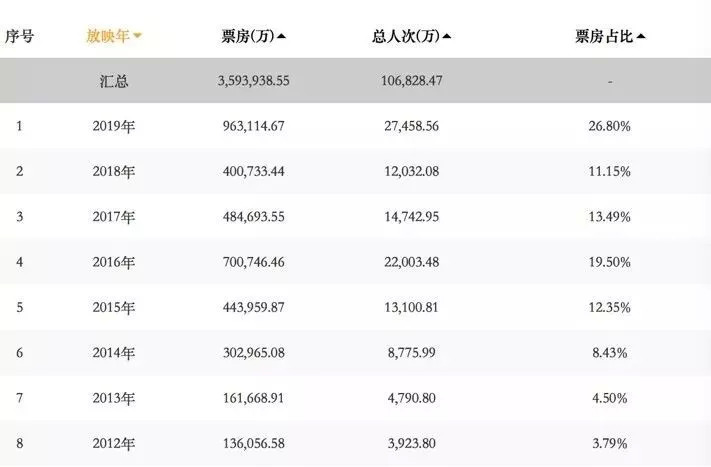The image size is (711, 467).
Task: Select the 2012年 row
Action: point(113,443)
